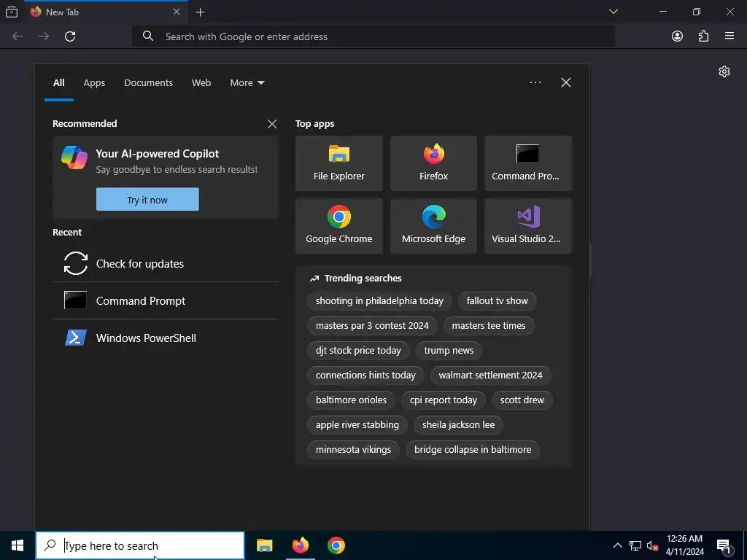
Task: Open Microsoft Edge from Top apps
Action: [433, 226]
